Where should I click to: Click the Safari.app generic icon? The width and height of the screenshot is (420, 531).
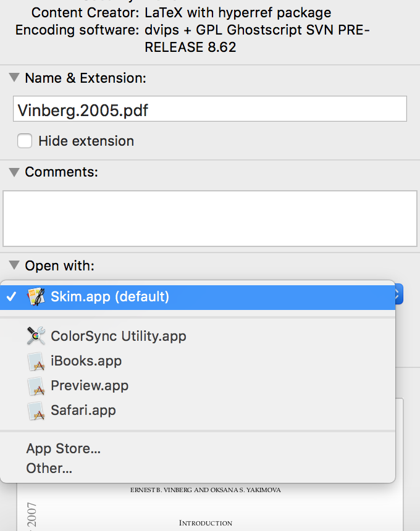(36, 411)
